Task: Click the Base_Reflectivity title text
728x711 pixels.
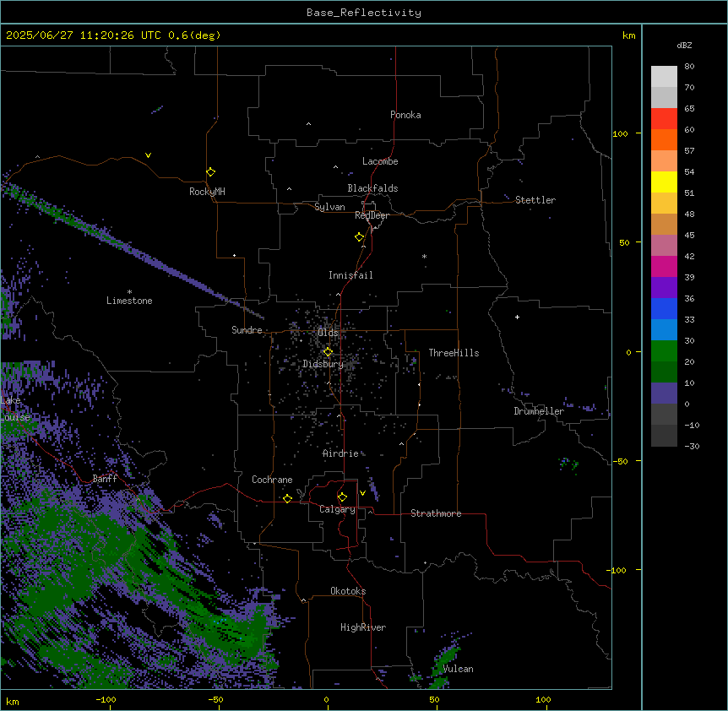Action: pyautogui.click(x=364, y=13)
